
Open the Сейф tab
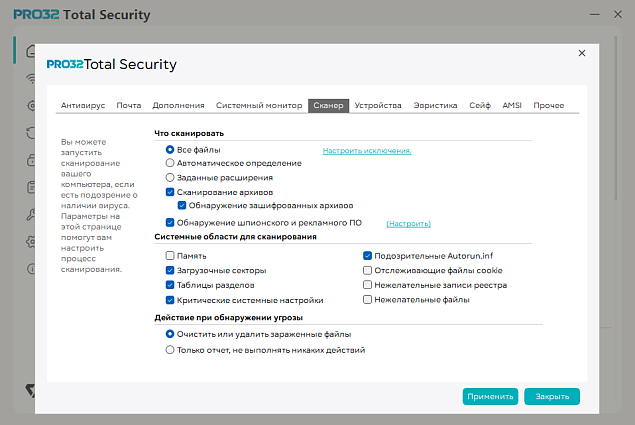point(480,105)
